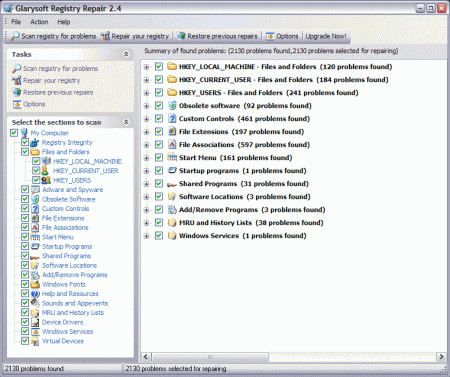Select the HKEY_USERS section in the tree
The height and width of the screenshot is (377, 450).
click(72, 180)
